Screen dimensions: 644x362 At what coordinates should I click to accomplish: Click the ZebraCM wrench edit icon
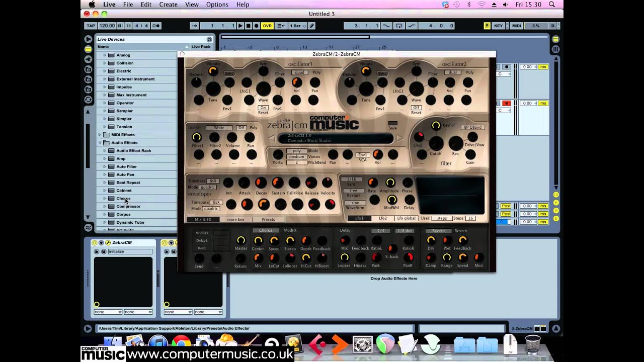(x=108, y=243)
